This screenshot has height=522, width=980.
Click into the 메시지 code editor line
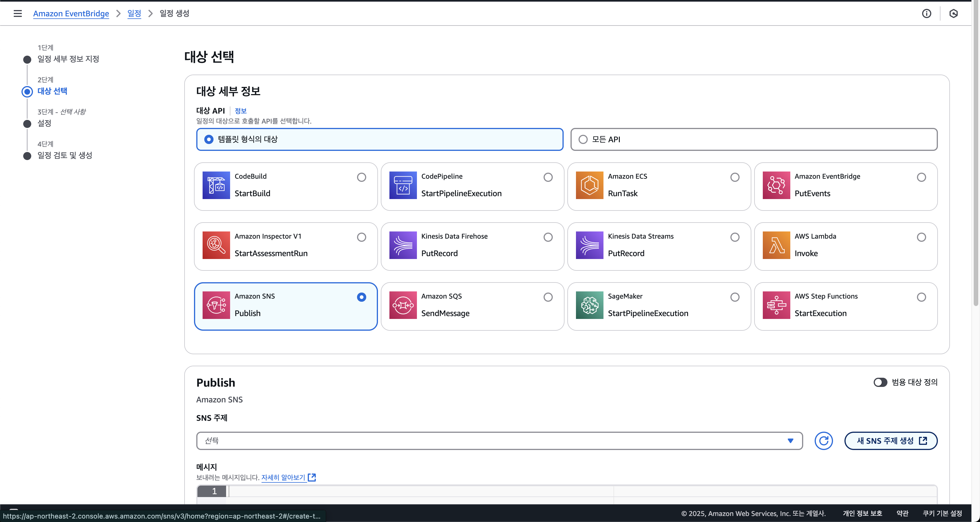418,491
